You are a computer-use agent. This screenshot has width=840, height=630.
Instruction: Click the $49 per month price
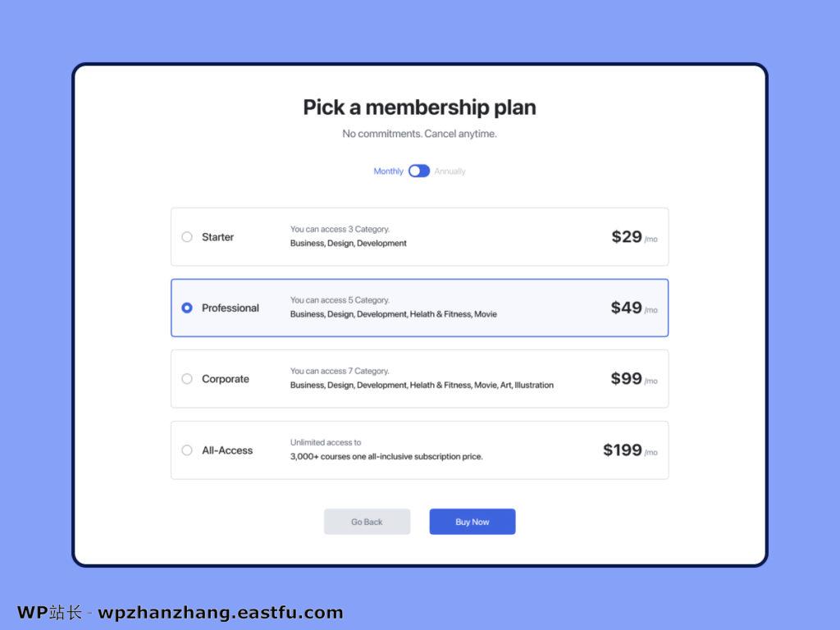(627, 308)
